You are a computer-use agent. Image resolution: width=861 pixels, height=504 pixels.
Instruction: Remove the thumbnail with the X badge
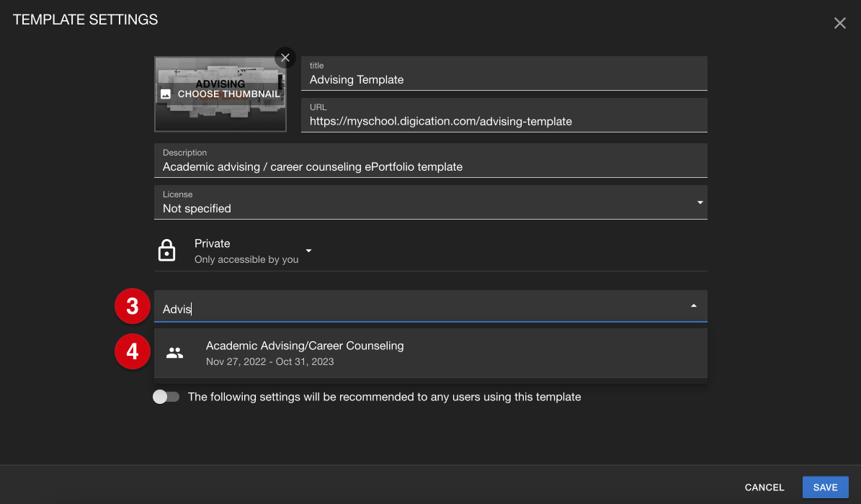click(285, 58)
